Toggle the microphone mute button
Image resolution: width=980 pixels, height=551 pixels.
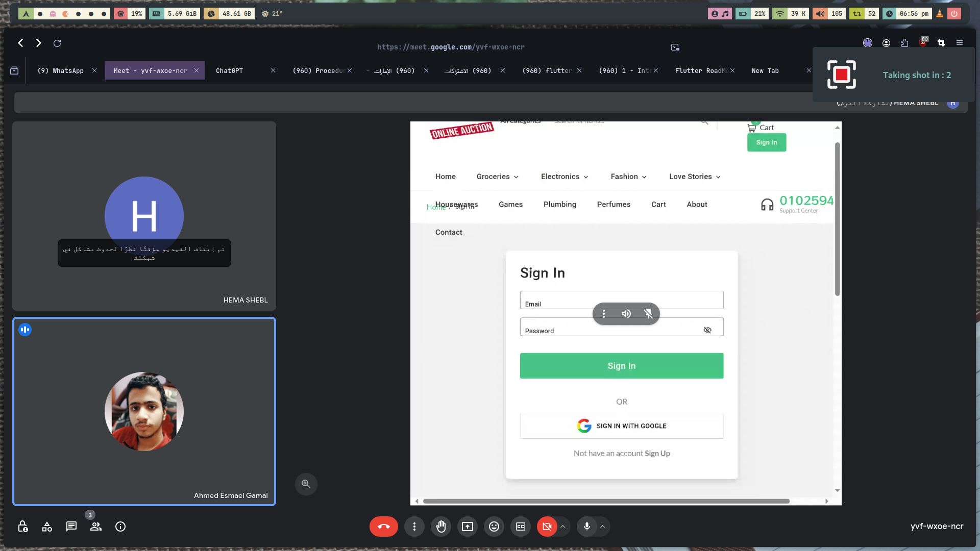click(x=587, y=527)
